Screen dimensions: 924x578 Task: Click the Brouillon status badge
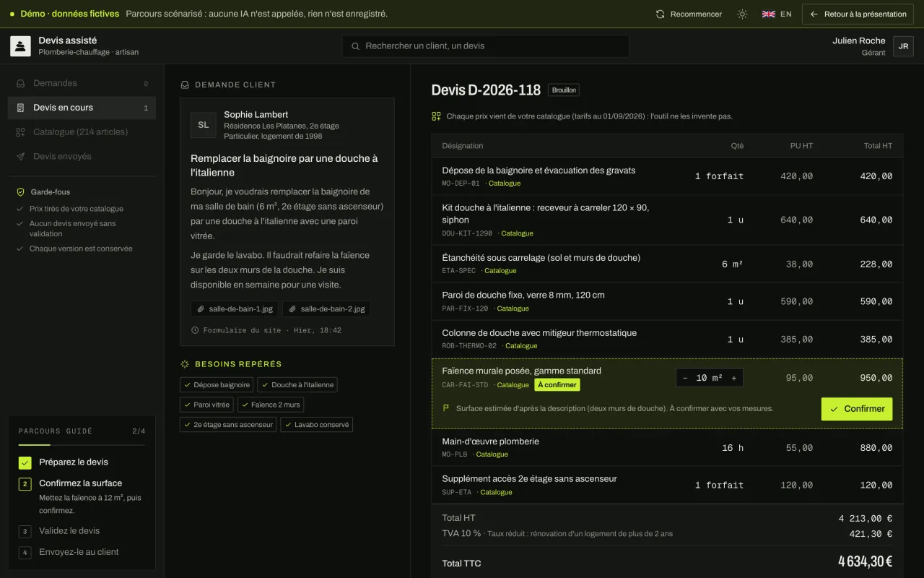pos(564,90)
